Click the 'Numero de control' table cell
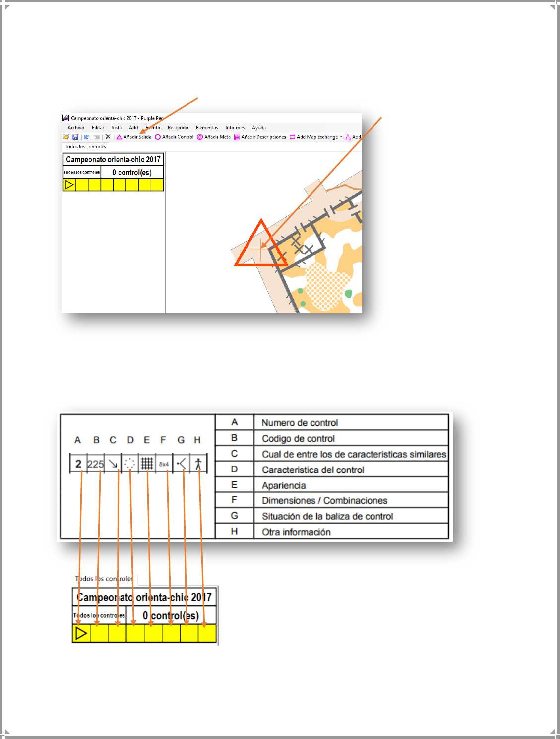The height and width of the screenshot is (739, 560). tap(351, 422)
